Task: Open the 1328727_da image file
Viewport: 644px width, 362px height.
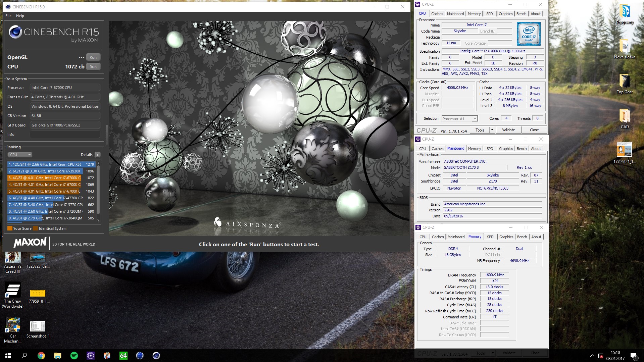Action: coord(38,260)
